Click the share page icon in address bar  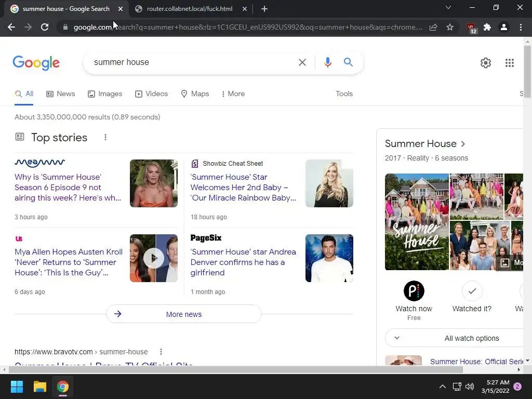433,27
